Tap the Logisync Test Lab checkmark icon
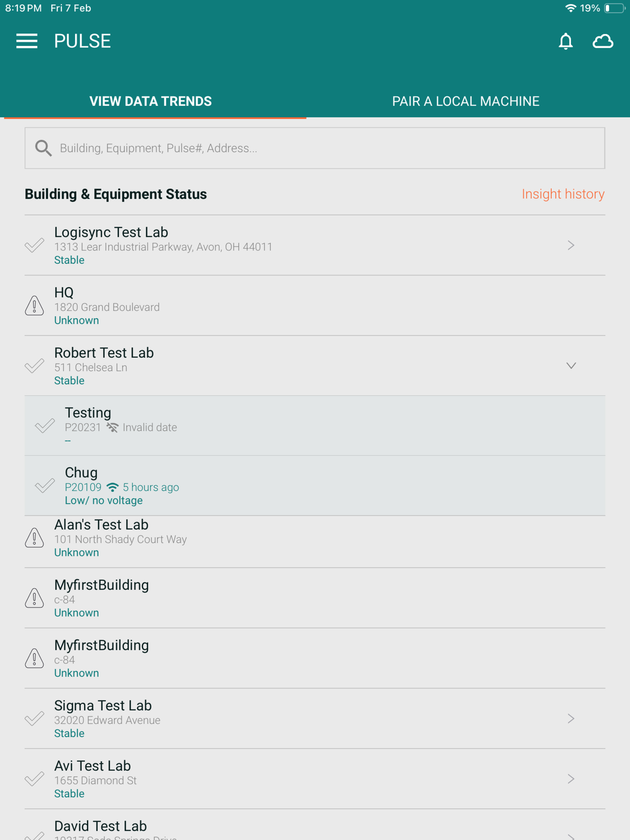This screenshot has height=840, width=630. (34, 245)
